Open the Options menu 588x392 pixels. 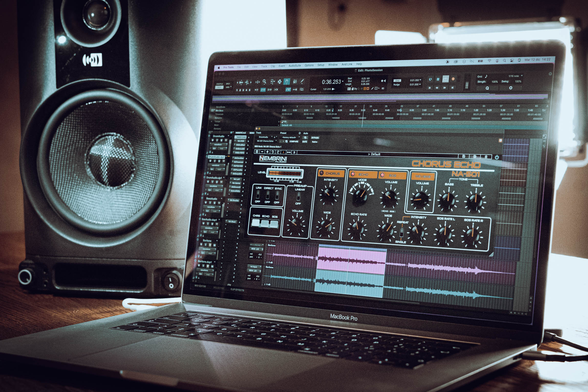point(309,65)
